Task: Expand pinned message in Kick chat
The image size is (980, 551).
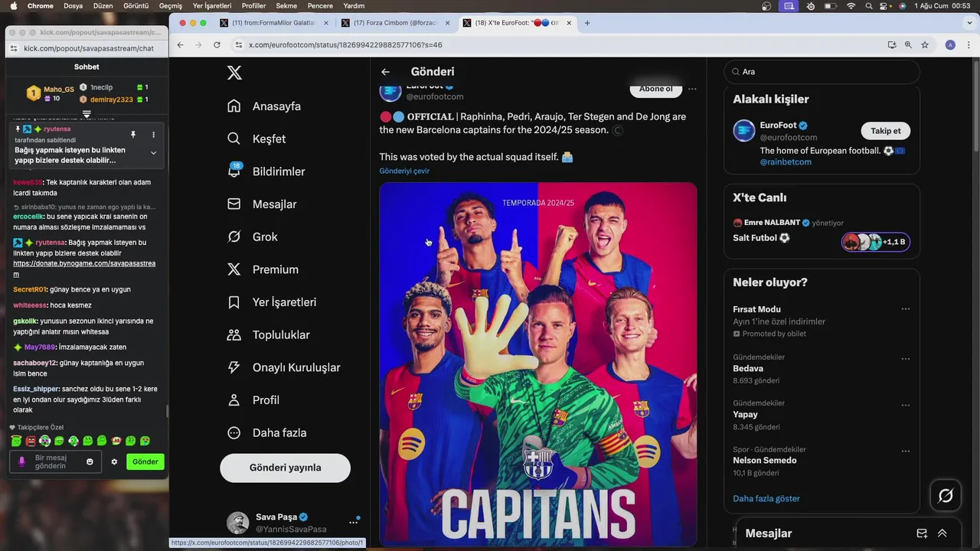Action: pos(153,152)
